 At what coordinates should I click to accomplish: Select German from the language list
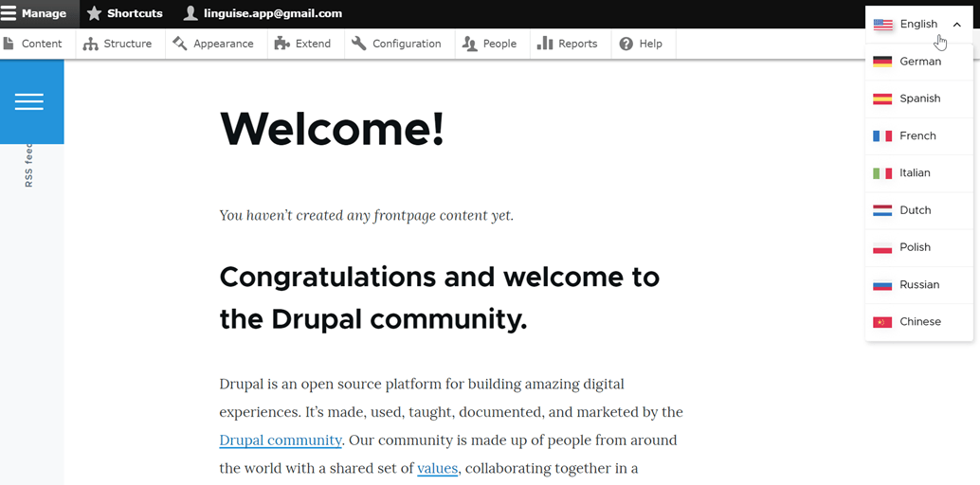click(x=918, y=62)
